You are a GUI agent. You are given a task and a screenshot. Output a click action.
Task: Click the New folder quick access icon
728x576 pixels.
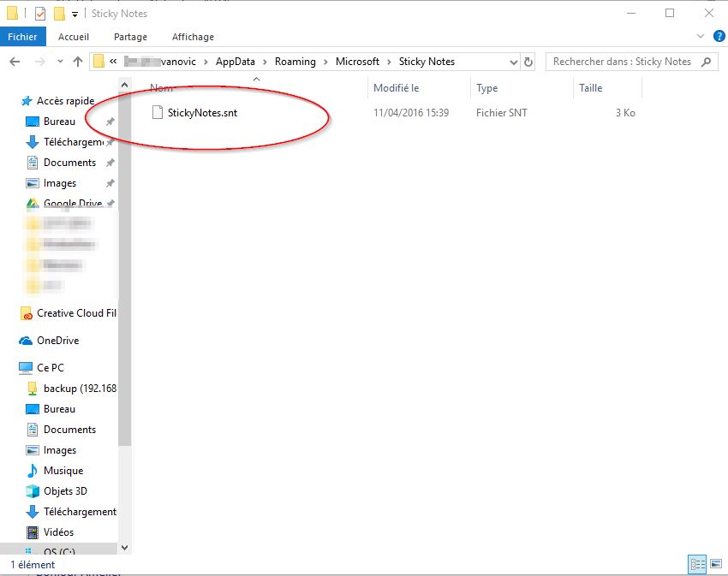tap(59, 14)
